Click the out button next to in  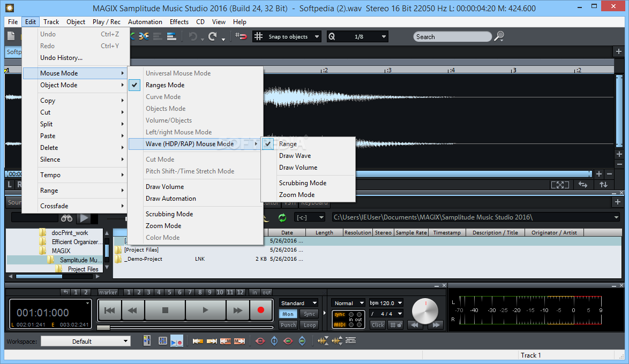coord(267,292)
